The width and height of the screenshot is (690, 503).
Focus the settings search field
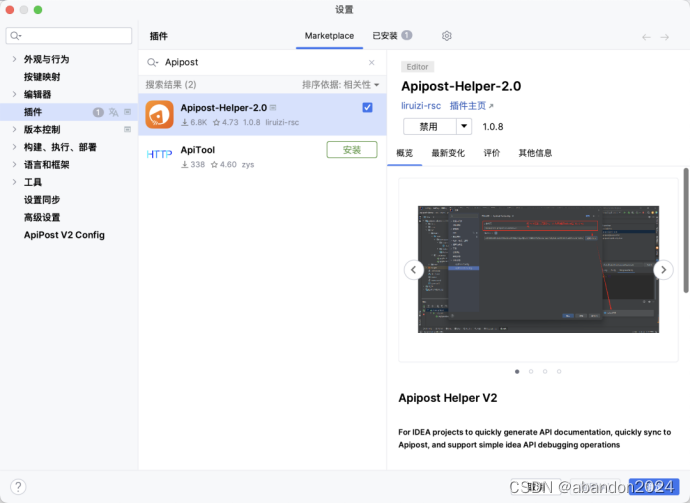(x=69, y=36)
